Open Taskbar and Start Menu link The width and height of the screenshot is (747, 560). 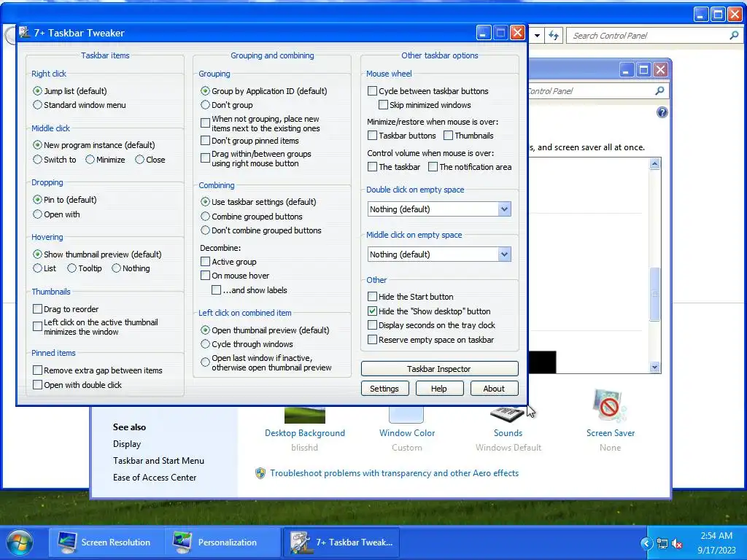(158, 461)
